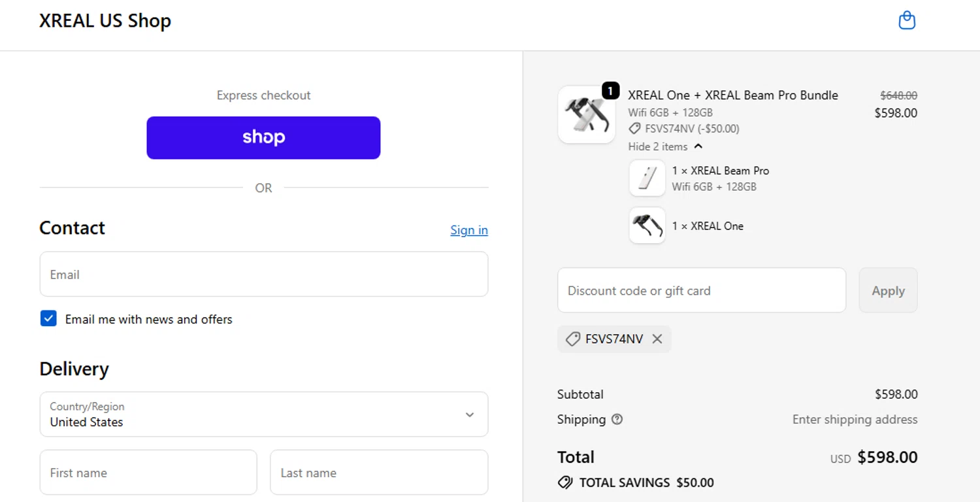Screen dimensions: 980x502
Task: Click the XREAL One glasses thumbnail
Action: tap(647, 226)
